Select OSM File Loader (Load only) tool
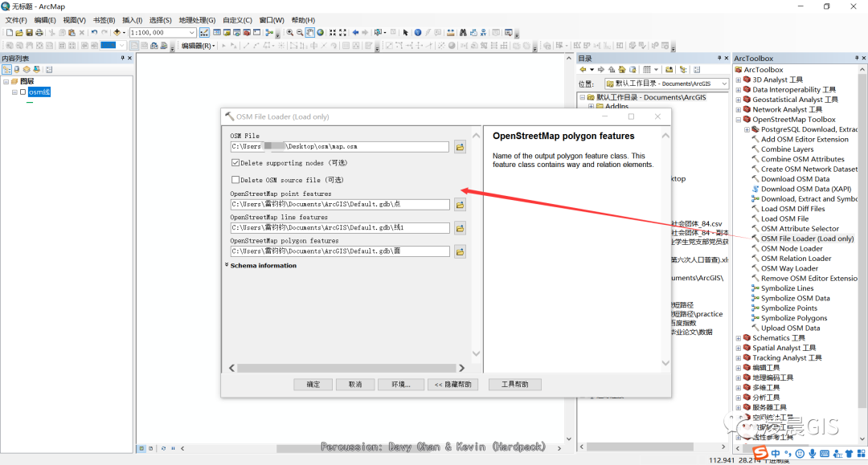Screen dimensions: 868x465 pos(807,239)
